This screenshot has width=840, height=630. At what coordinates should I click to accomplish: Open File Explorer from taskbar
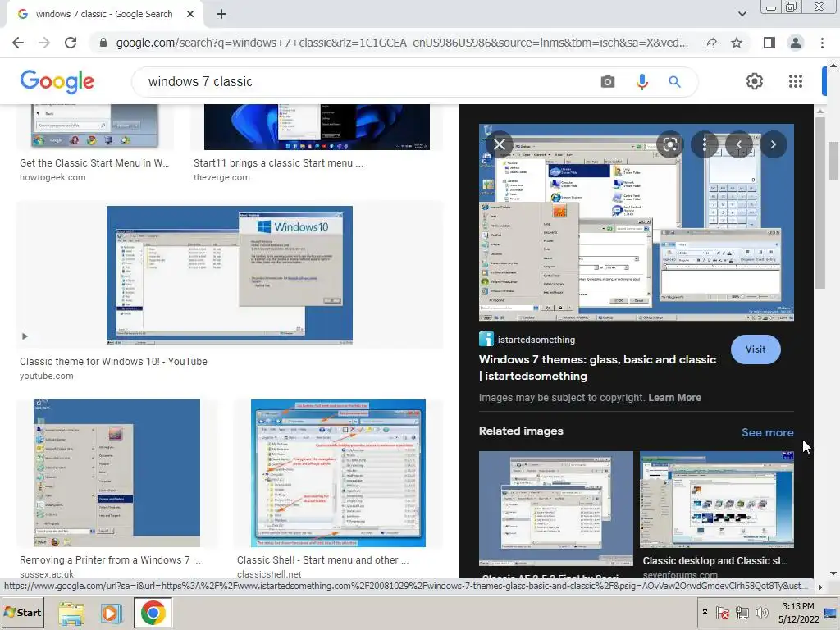(x=71, y=614)
